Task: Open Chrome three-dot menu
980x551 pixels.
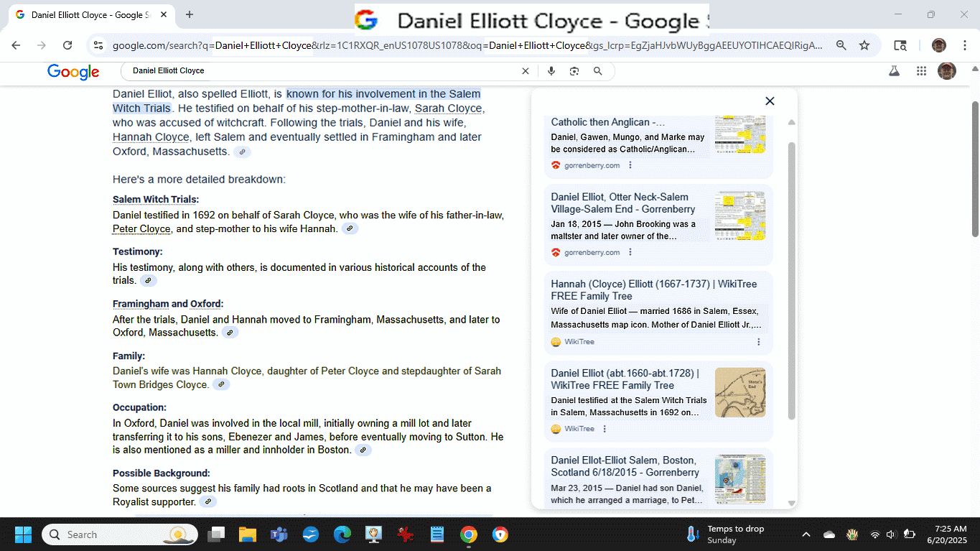Action: [965, 45]
